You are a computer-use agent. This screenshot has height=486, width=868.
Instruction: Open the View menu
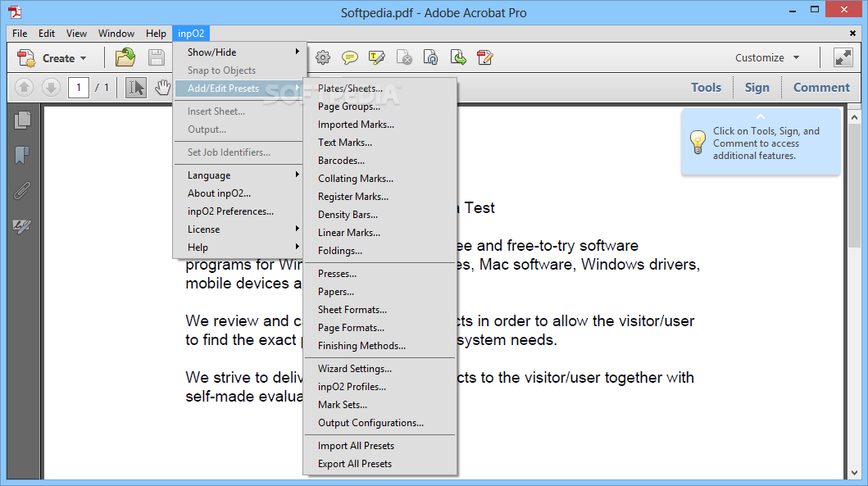[x=76, y=34]
